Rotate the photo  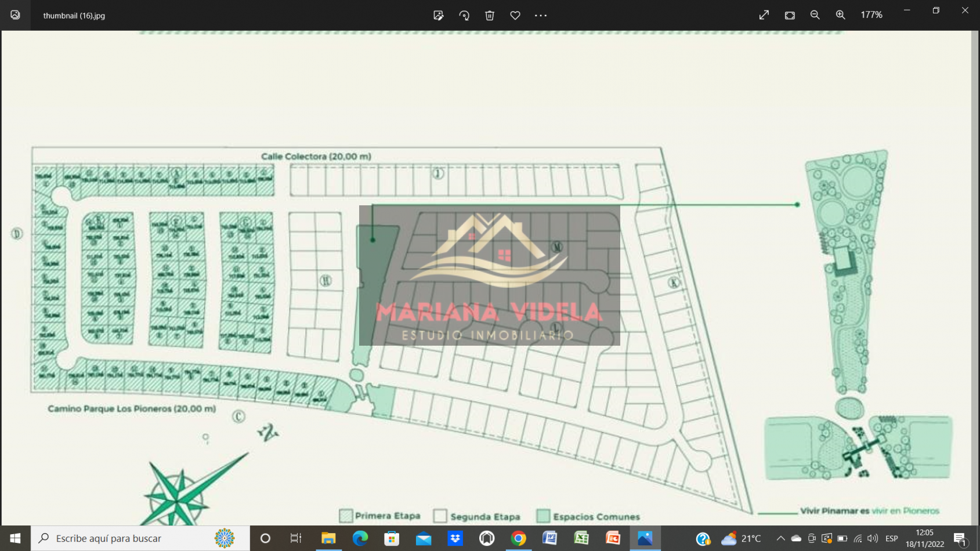(x=464, y=16)
